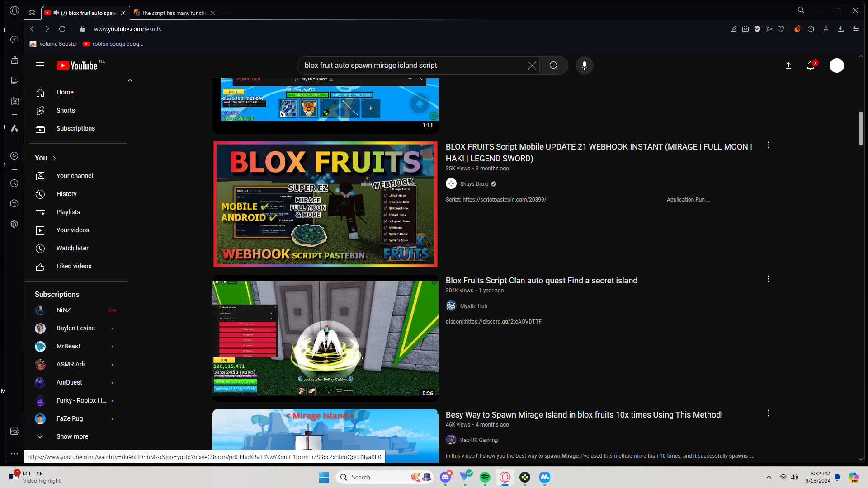Open the BLOX FRUITS webhook video thumbnail

point(325,204)
